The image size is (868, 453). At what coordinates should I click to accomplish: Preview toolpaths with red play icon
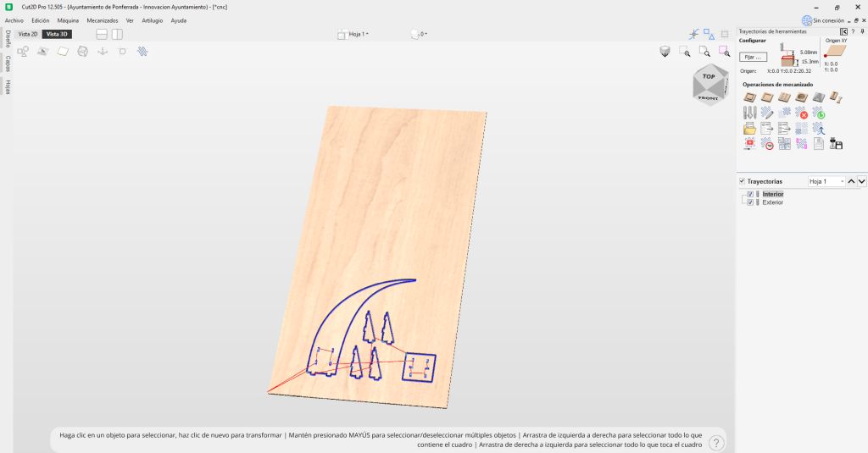click(x=749, y=144)
